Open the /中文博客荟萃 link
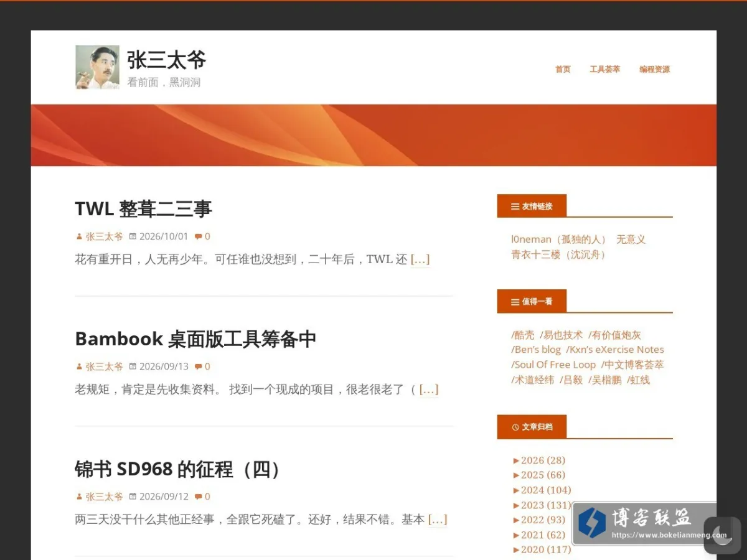Screen dimensions: 747x560 [x=632, y=365]
